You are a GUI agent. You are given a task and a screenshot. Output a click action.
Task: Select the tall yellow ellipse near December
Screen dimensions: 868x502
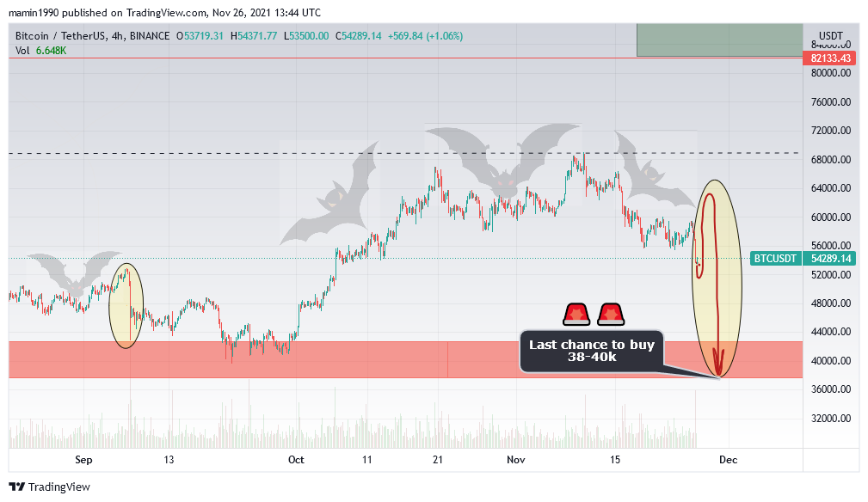click(717, 279)
